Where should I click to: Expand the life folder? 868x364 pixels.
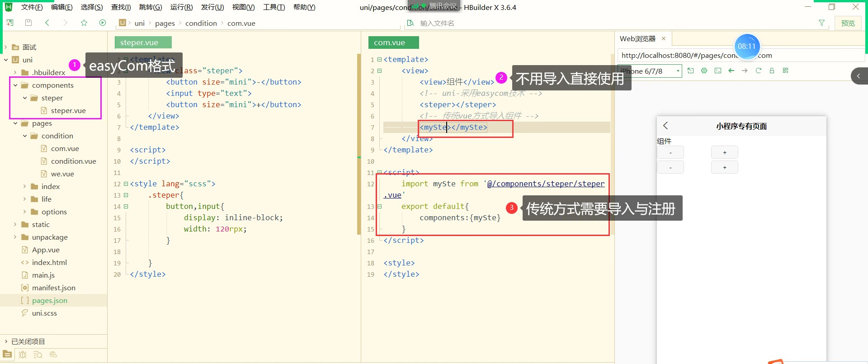pyautogui.click(x=25, y=199)
